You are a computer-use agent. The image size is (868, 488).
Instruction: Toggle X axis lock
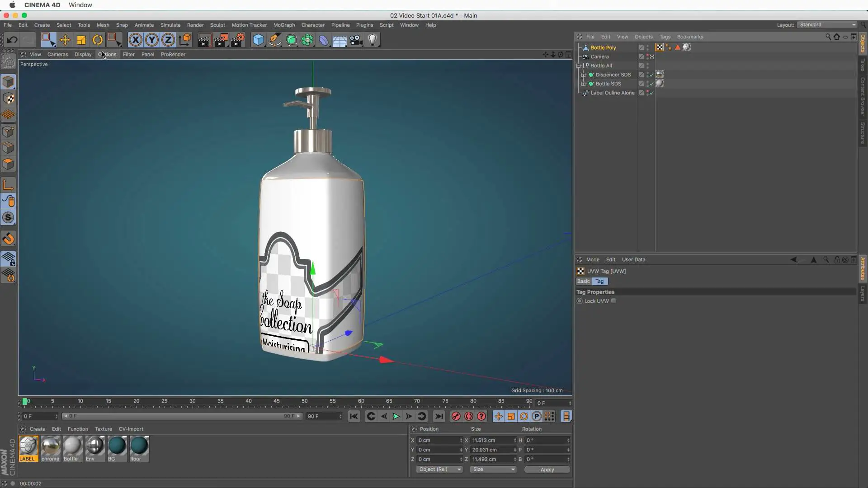[135, 40]
